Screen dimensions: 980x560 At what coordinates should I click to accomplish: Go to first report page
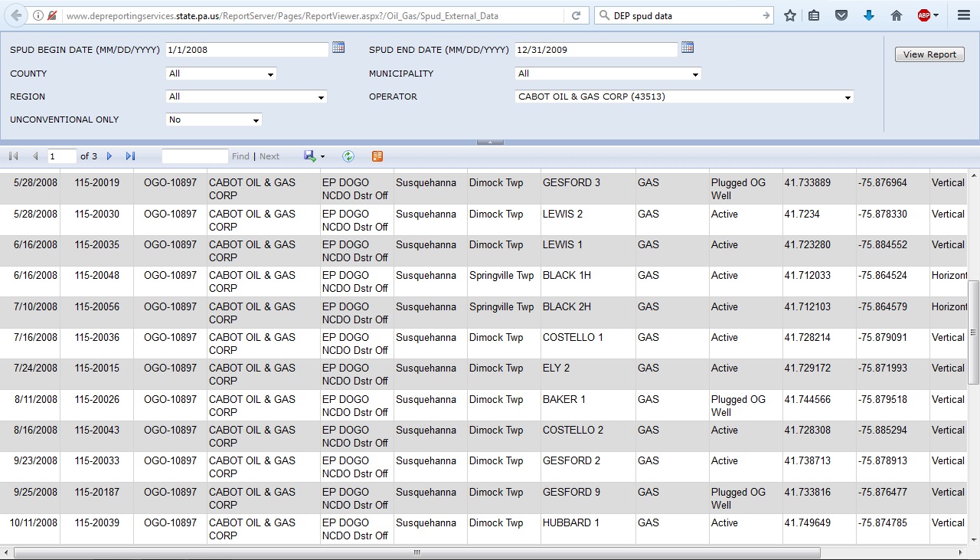point(14,156)
